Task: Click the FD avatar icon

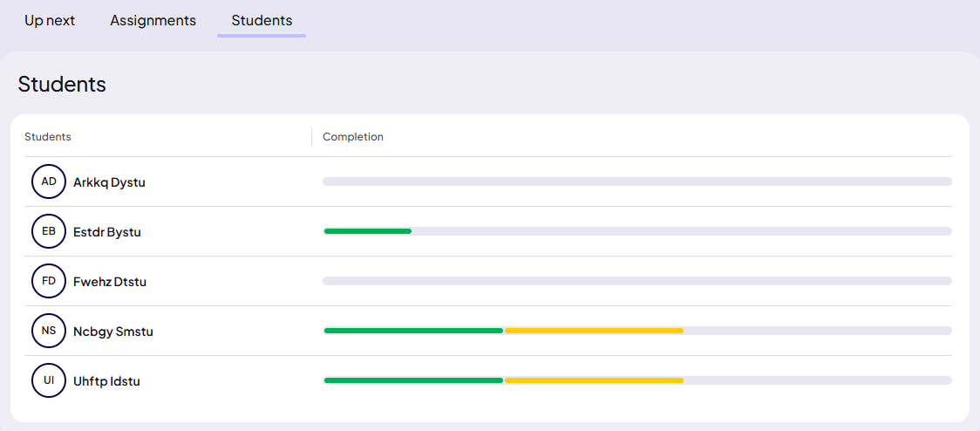Action: pos(49,281)
